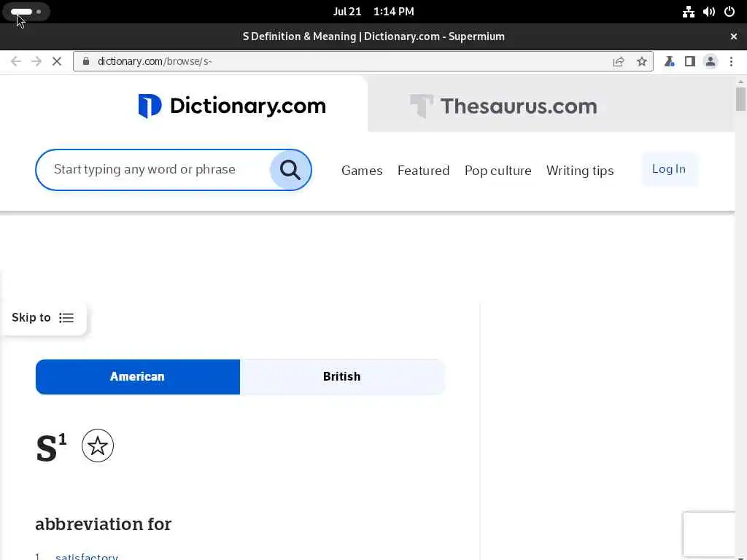Toggle the browser side panel icon
The width and height of the screenshot is (747, 560).
tap(690, 61)
